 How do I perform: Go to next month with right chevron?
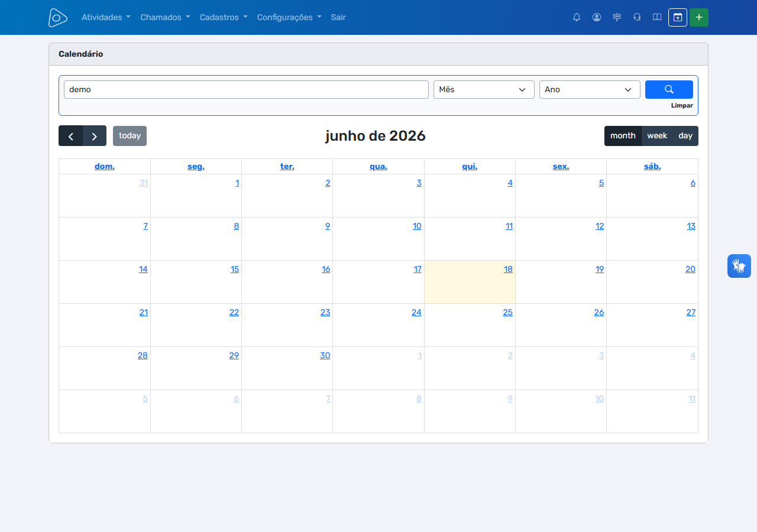[95, 136]
